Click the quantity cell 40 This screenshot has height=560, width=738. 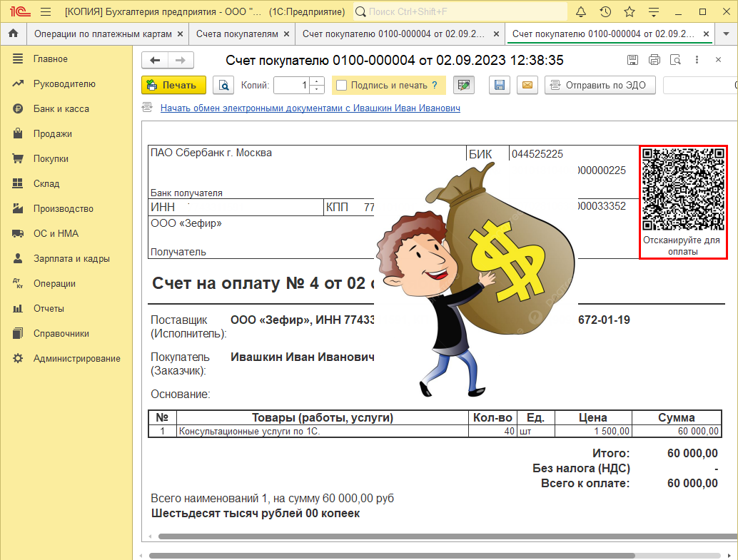pos(492,431)
